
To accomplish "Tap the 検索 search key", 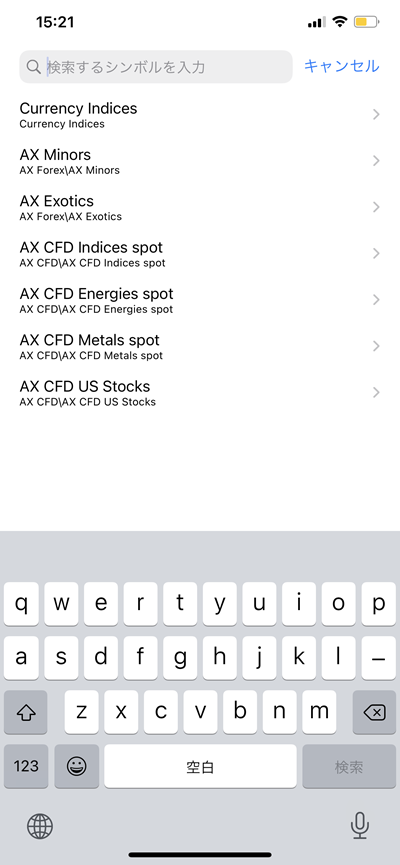I will (349, 766).
